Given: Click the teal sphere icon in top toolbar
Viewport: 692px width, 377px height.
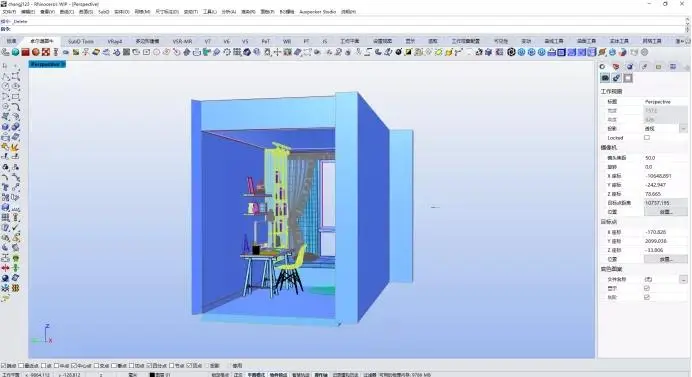Looking at the screenshot, I should 15,52.
